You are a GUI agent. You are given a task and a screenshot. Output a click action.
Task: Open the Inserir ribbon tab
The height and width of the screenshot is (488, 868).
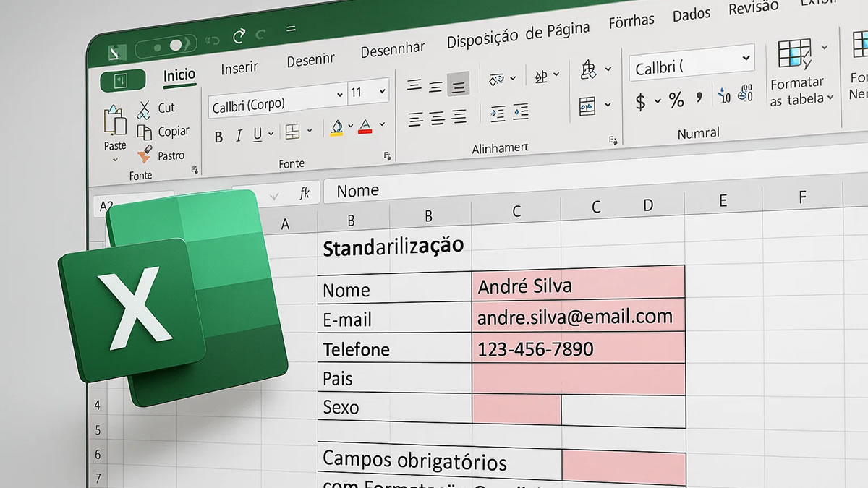point(239,67)
